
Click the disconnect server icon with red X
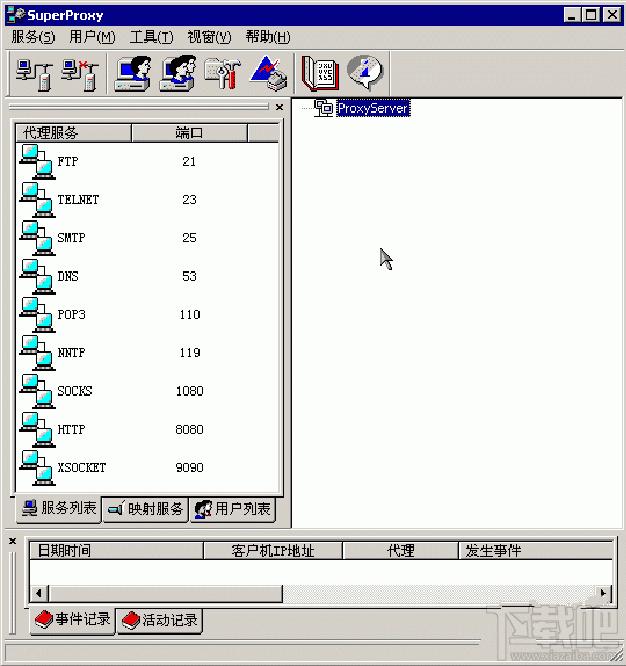(x=78, y=74)
